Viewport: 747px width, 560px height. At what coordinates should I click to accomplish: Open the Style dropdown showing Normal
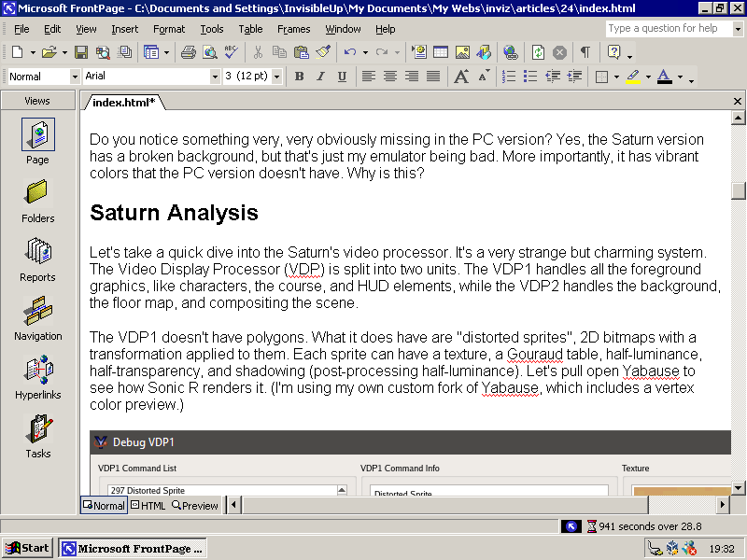[x=75, y=77]
